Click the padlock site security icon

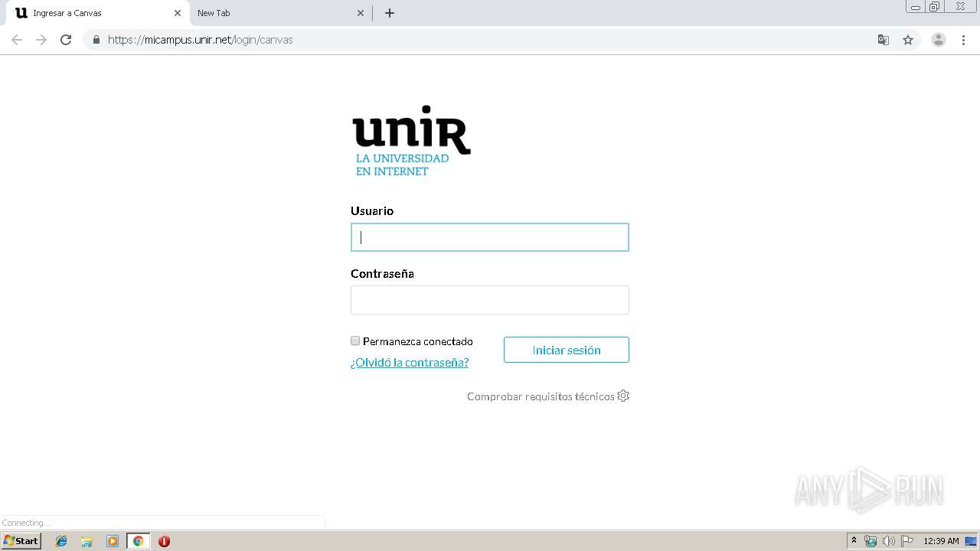96,40
